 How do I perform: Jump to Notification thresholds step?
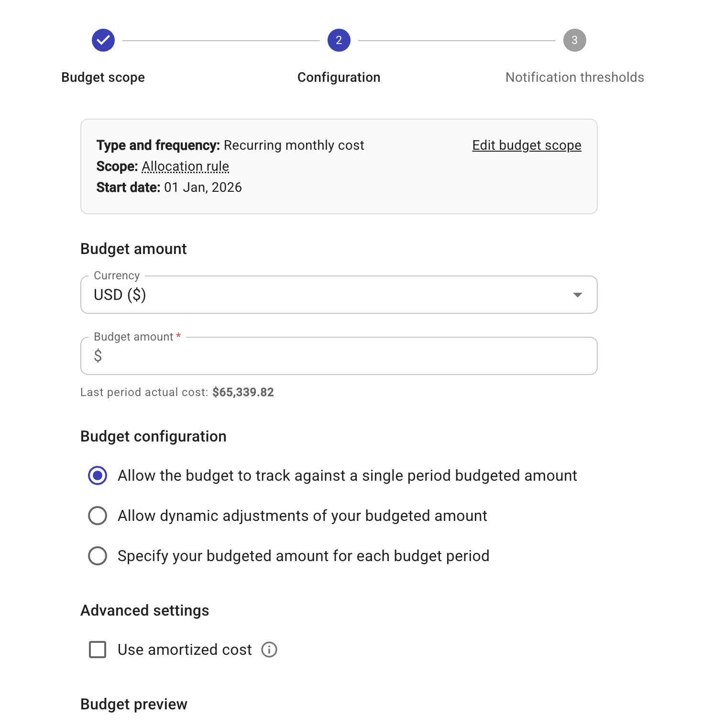(574, 77)
